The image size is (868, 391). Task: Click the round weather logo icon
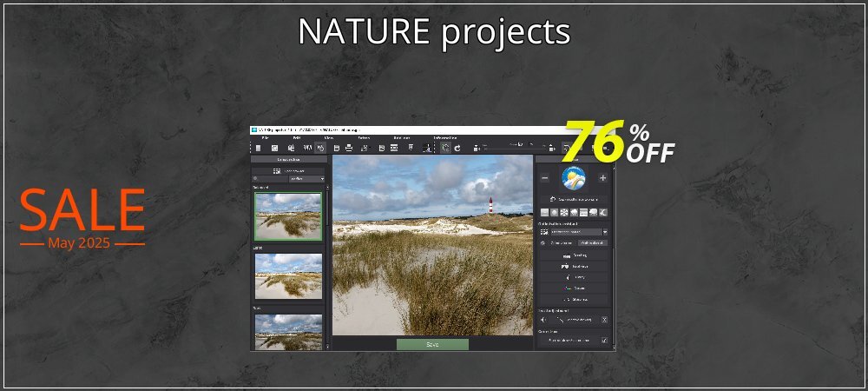click(x=574, y=178)
